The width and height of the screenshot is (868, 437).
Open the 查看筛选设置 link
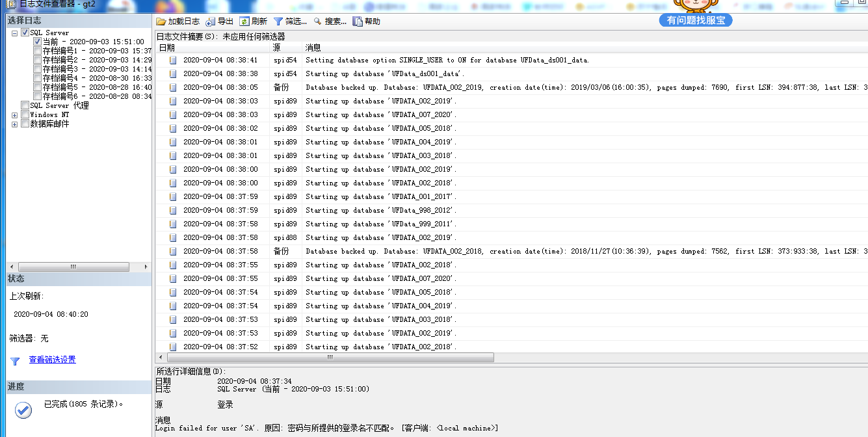pyautogui.click(x=52, y=360)
